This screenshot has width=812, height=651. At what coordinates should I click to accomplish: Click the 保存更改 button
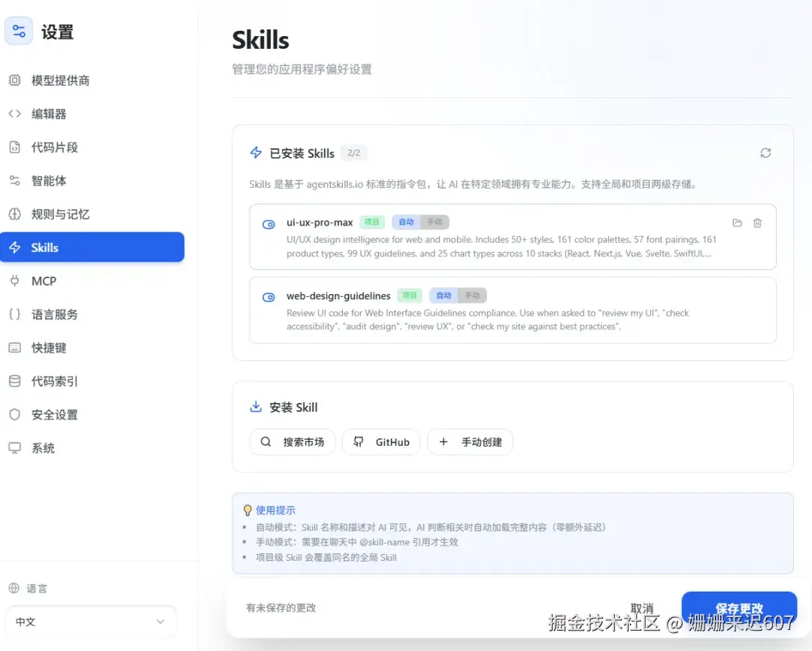[739, 609]
